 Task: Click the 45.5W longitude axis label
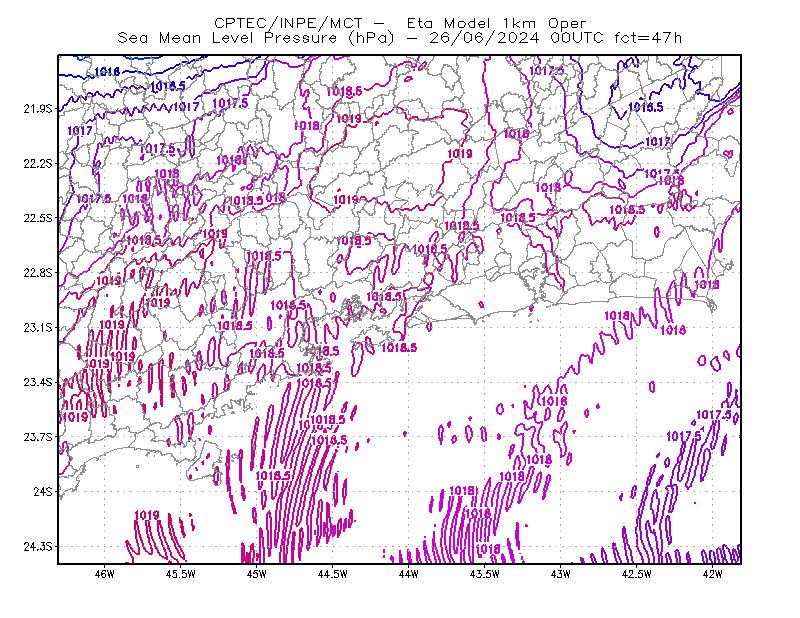tap(181, 574)
